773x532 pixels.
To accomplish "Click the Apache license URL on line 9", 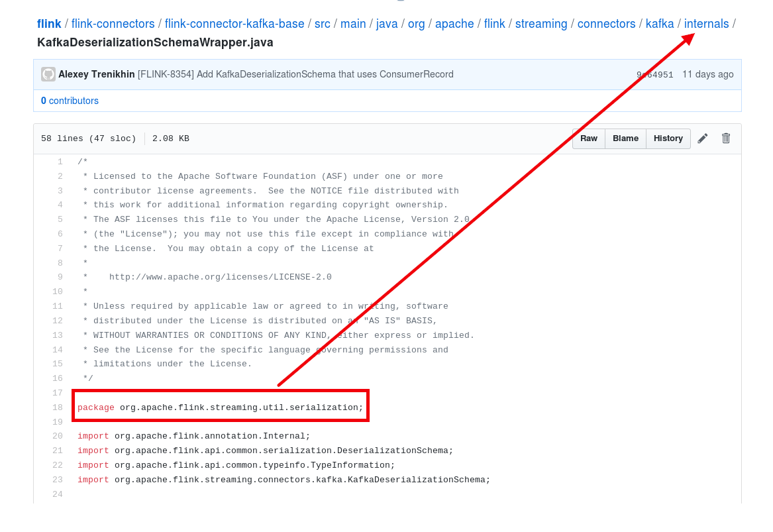I will [221, 277].
